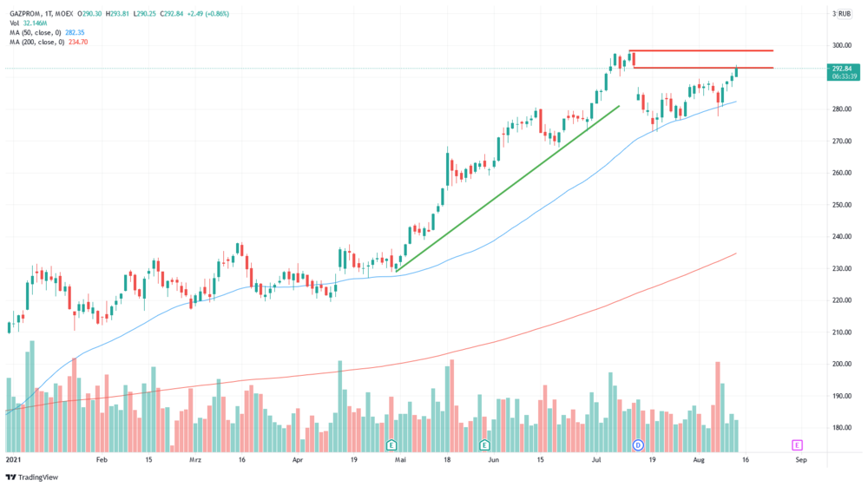Click the Jun label on time axis

(494, 459)
